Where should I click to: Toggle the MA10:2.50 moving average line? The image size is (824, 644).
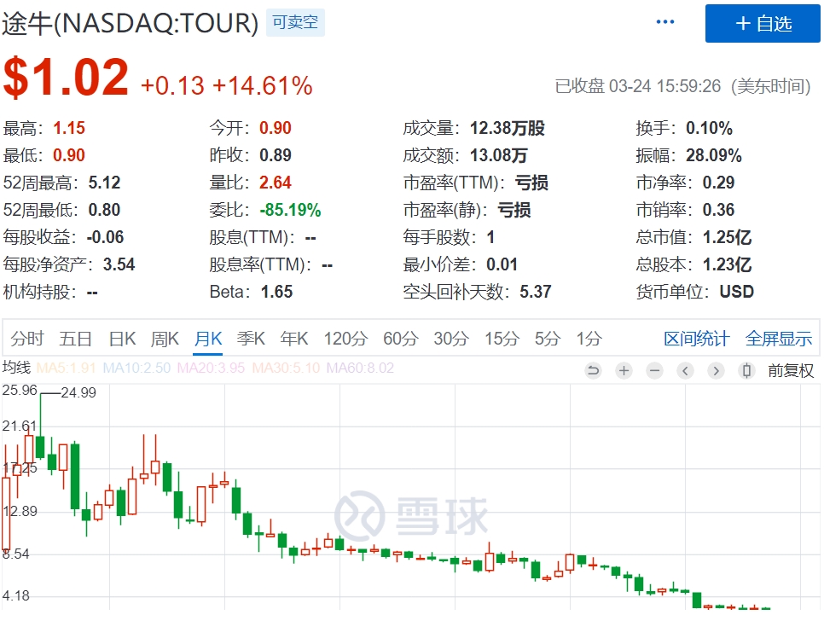point(136,368)
